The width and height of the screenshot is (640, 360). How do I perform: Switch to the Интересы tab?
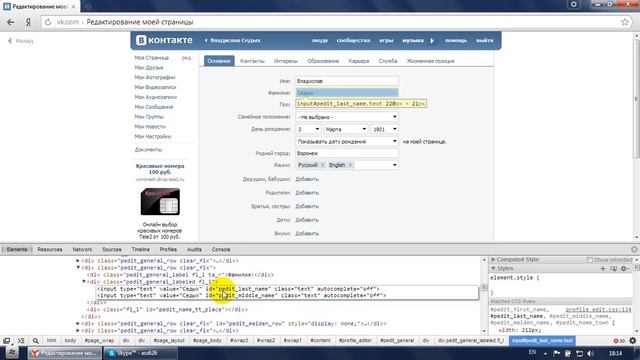coord(286,61)
